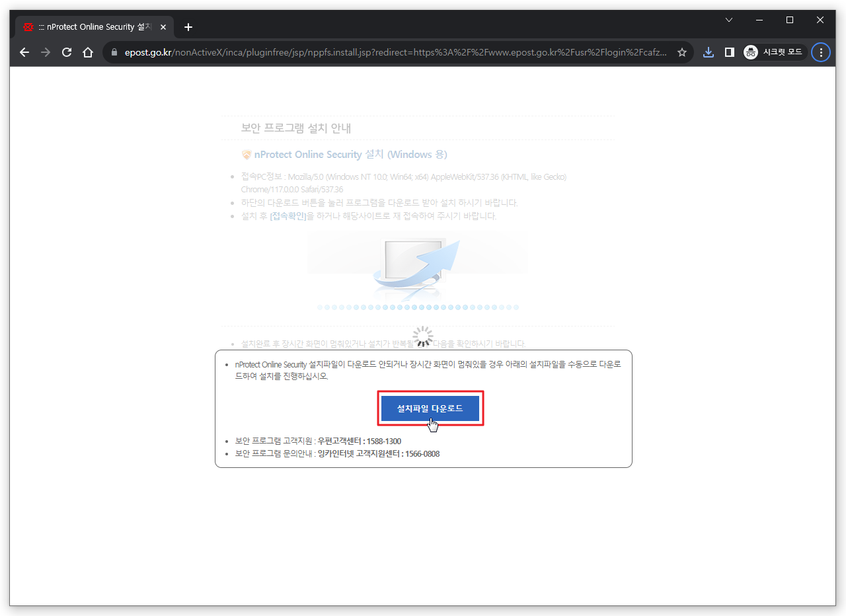Go back to the previous page
Image resolution: width=846 pixels, height=616 pixels.
click(24, 52)
